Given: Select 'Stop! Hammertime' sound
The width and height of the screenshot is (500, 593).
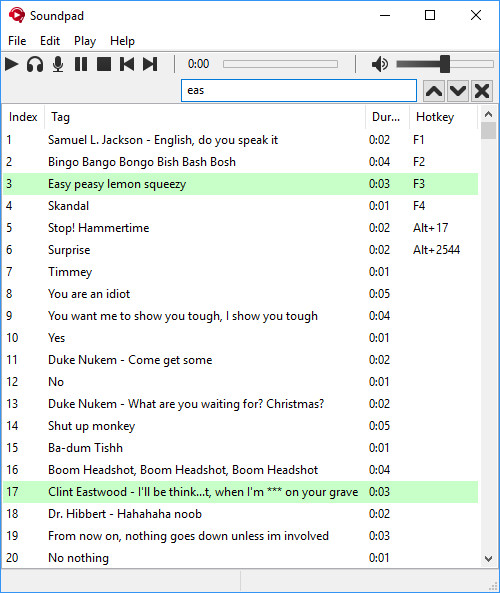Looking at the screenshot, I should (241, 228).
